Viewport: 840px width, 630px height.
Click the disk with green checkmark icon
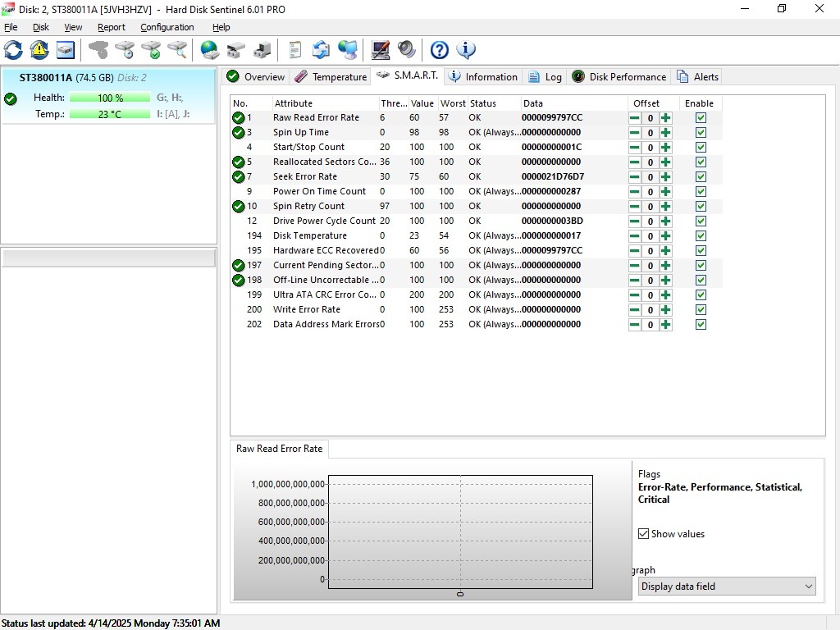click(x=151, y=50)
